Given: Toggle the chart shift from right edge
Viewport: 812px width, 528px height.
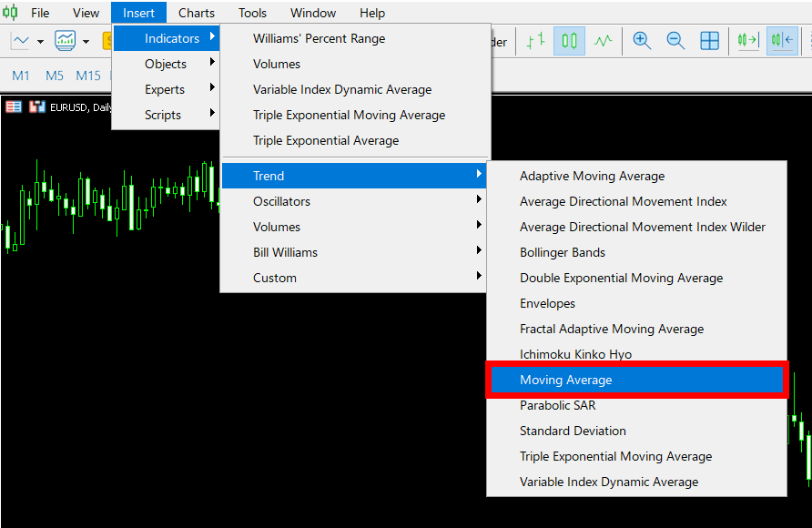Looking at the screenshot, I should 782,40.
